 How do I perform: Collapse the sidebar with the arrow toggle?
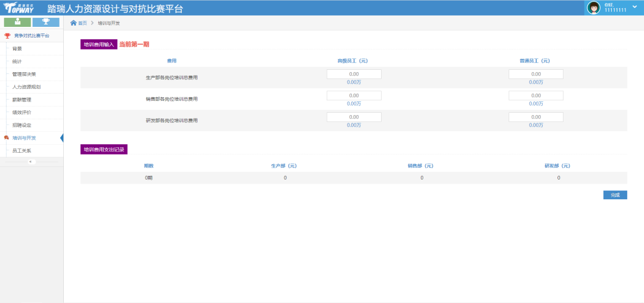point(32,162)
